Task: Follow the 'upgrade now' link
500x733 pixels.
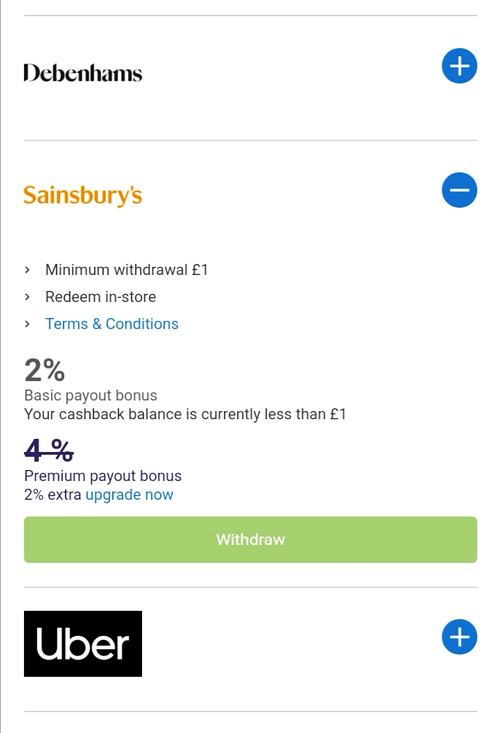Action: [x=129, y=495]
